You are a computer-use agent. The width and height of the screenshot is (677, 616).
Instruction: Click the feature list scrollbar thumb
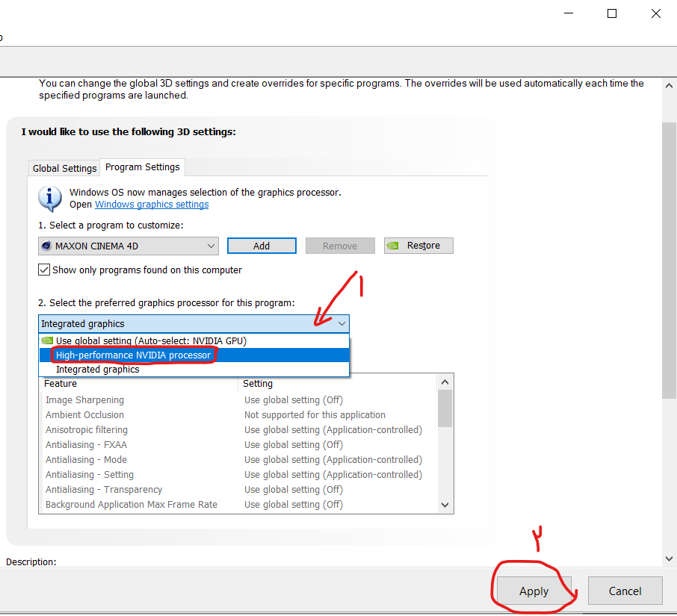tap(445, 408)
